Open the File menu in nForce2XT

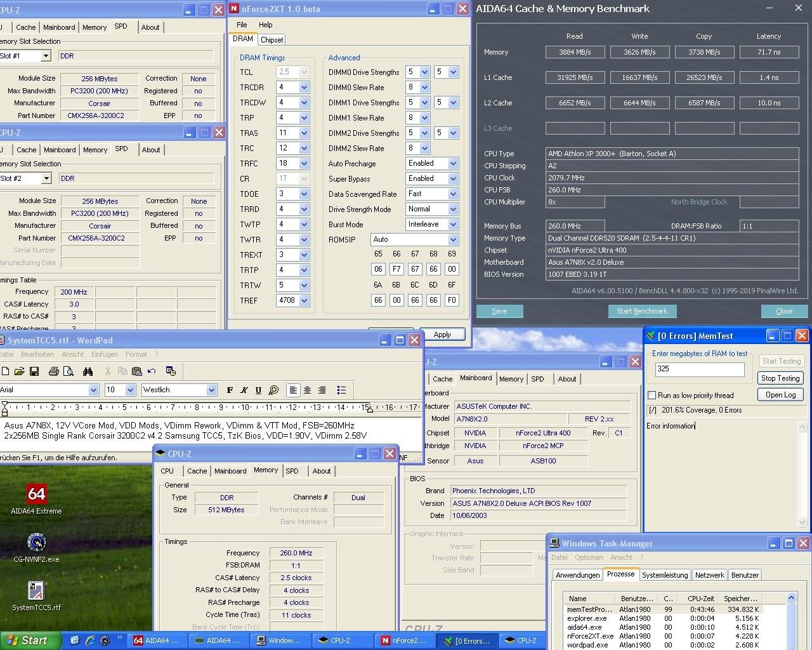[242, 25]
